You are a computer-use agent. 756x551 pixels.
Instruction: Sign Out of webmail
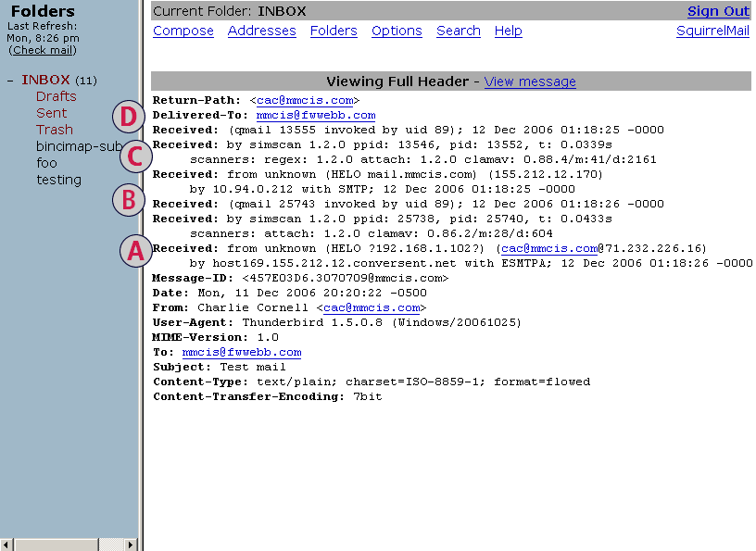click(718, 12)
